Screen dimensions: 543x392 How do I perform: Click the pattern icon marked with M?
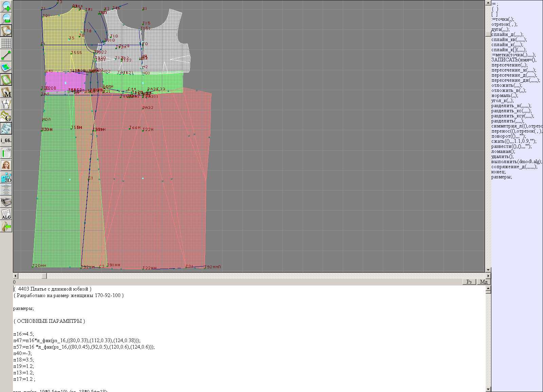(x=6, y=92)
